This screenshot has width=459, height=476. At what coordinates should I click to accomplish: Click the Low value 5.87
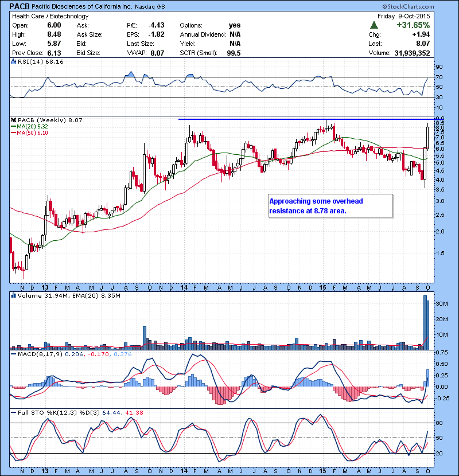click(54, 44)
